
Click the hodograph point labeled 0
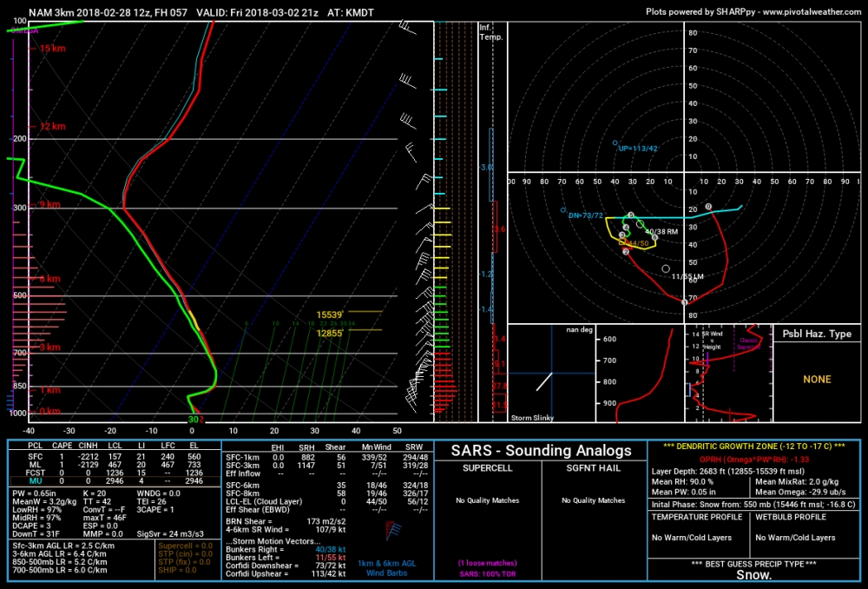click(x=708, y=207)
